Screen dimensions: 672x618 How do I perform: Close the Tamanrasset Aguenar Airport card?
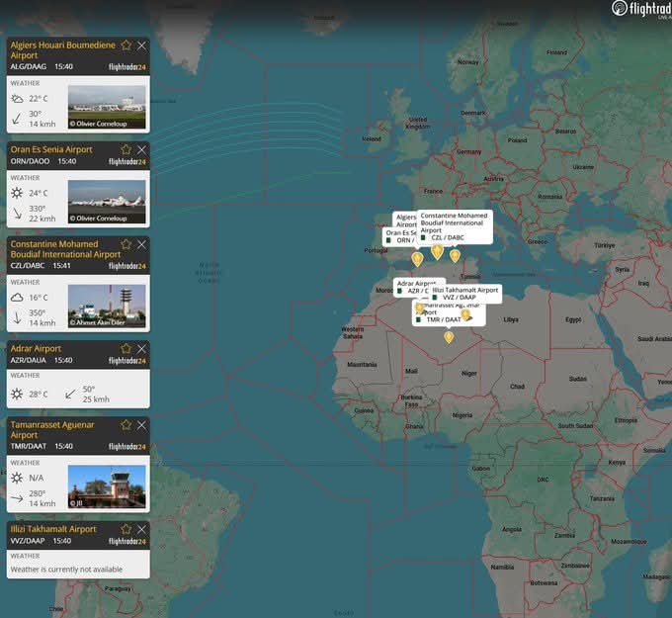click(x=141, y=425)
